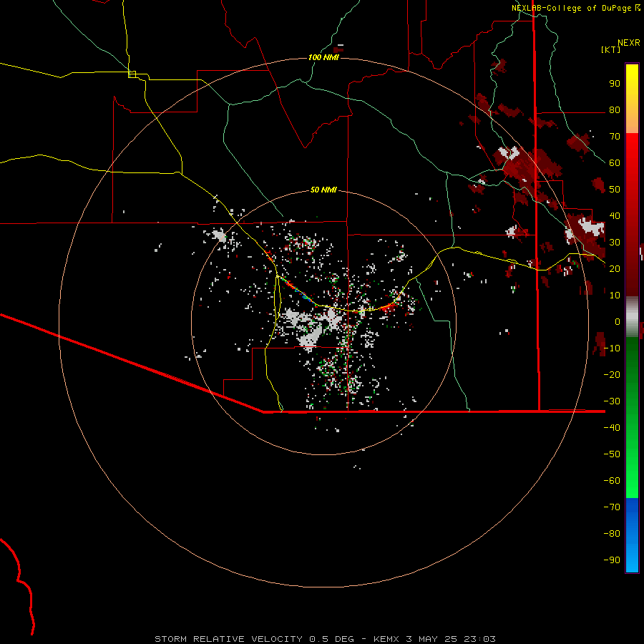644x644 pixels.
Task: Click the -10 tick label on scale
Action: click(612, 348)
